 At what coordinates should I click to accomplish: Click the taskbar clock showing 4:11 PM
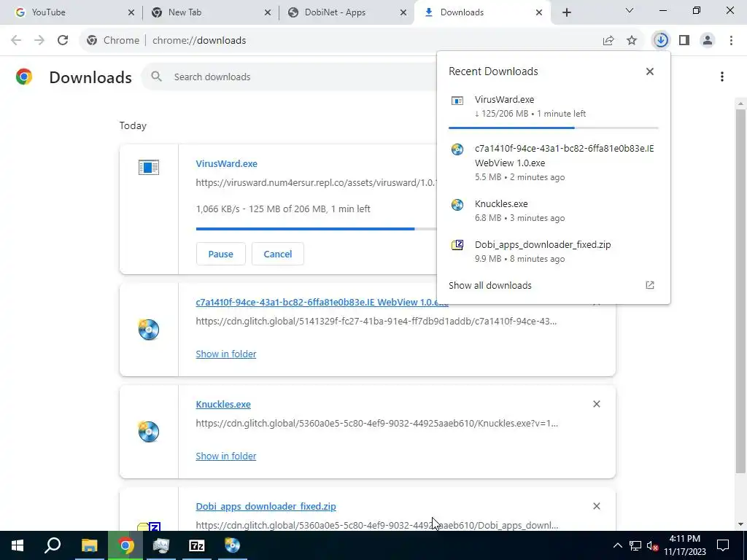pyautogui.click(x=684, y=545)
